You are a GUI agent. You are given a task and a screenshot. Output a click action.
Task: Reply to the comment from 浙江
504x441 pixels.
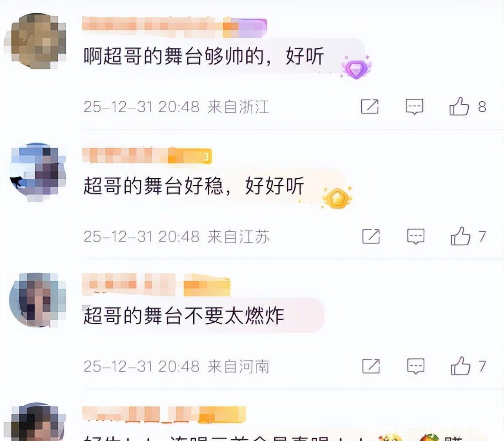click(x=414, y=107)
